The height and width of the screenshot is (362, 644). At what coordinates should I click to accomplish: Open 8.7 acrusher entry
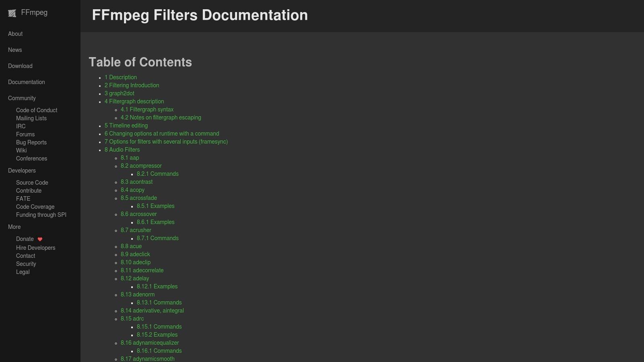click(x=136, y=230)
